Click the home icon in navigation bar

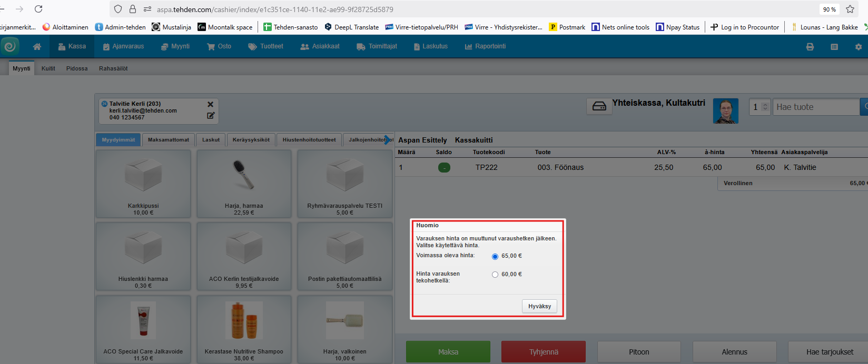[x=37, y=47]
